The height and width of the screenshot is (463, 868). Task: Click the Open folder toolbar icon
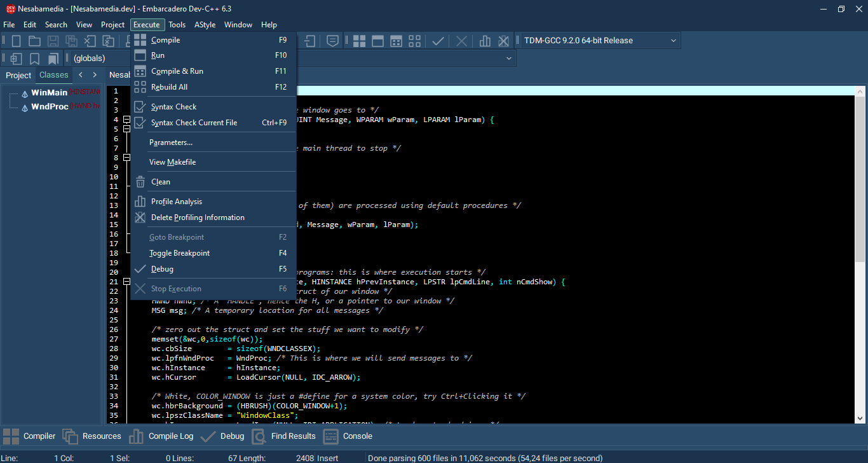pos(34,41)
